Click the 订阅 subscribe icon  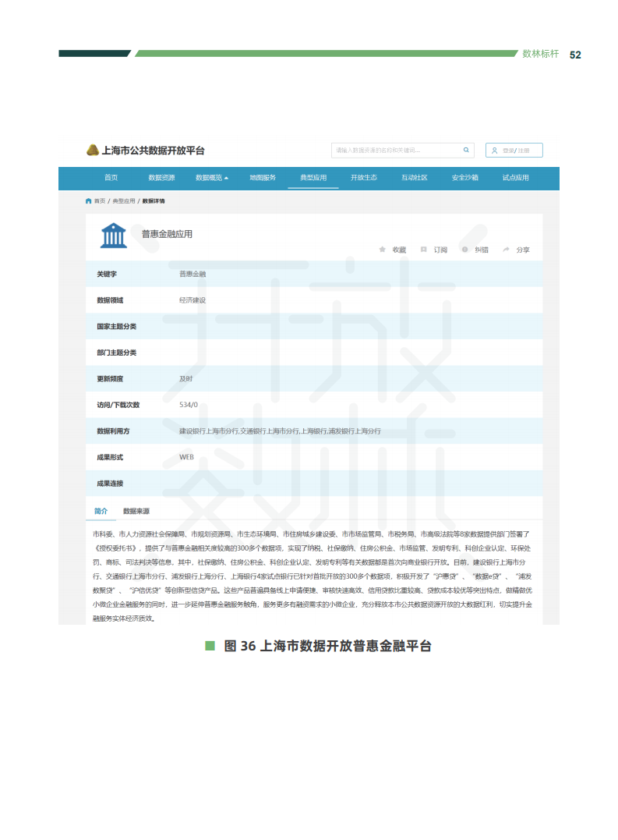point(424,250)
